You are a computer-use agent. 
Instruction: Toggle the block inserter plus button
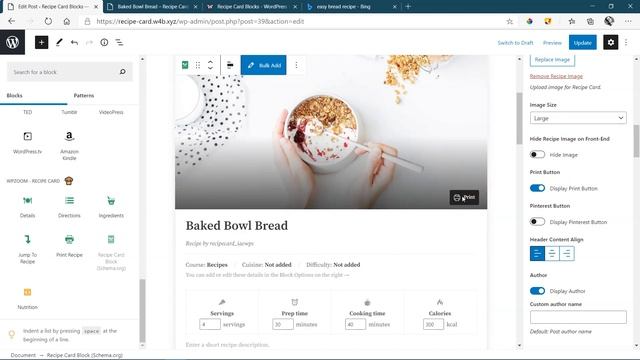coord(41,42)
